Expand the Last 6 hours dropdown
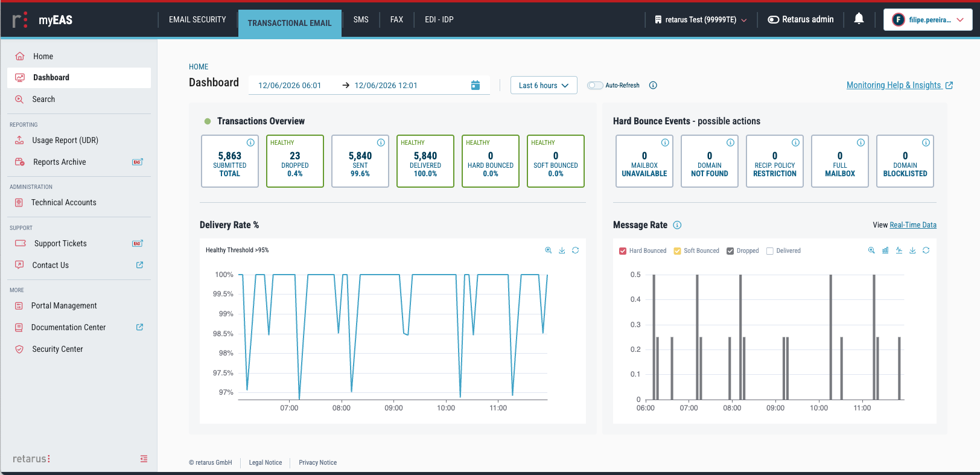 pos(544,85)
